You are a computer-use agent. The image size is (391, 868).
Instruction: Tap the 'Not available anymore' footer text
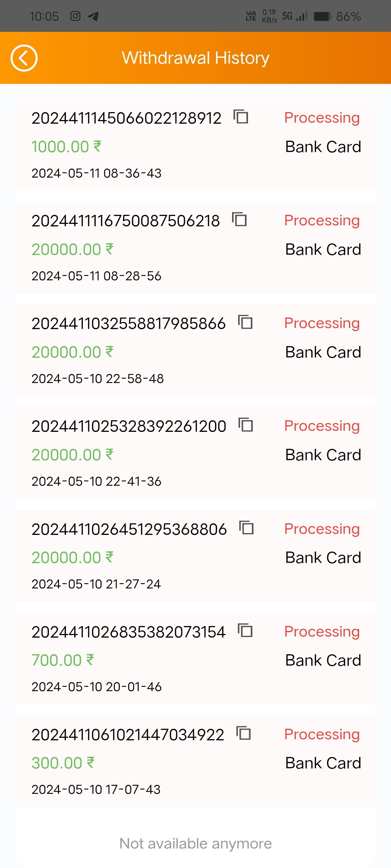click(x=195, y=843)
